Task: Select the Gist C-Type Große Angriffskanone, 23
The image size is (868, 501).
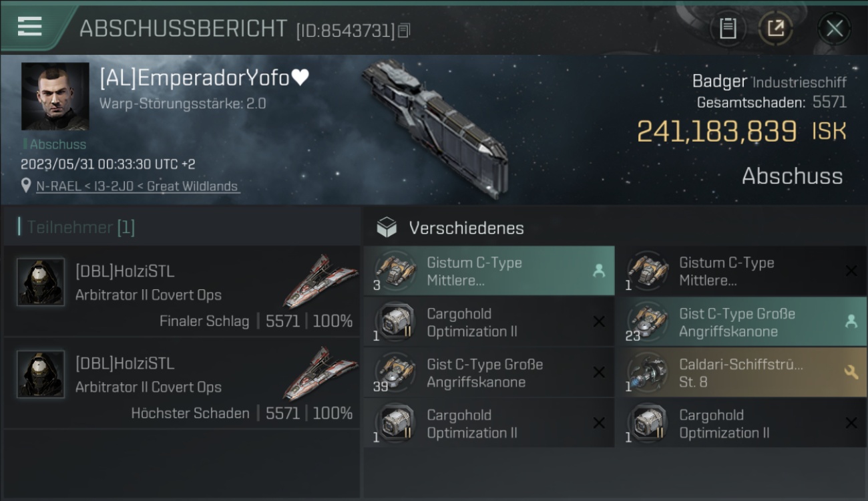Action: pos(741,322)
